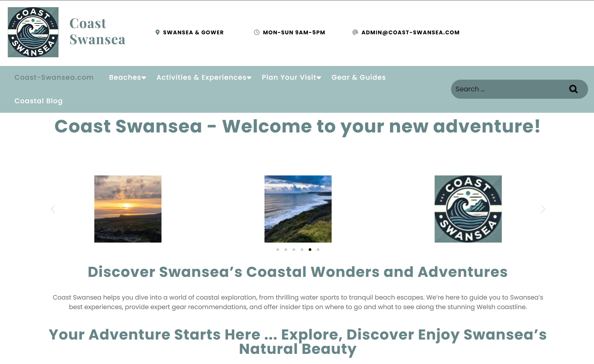This screenshot has width=594, height=364.
Task: Advance carousel with the next arrow
Action: [543, 209]
